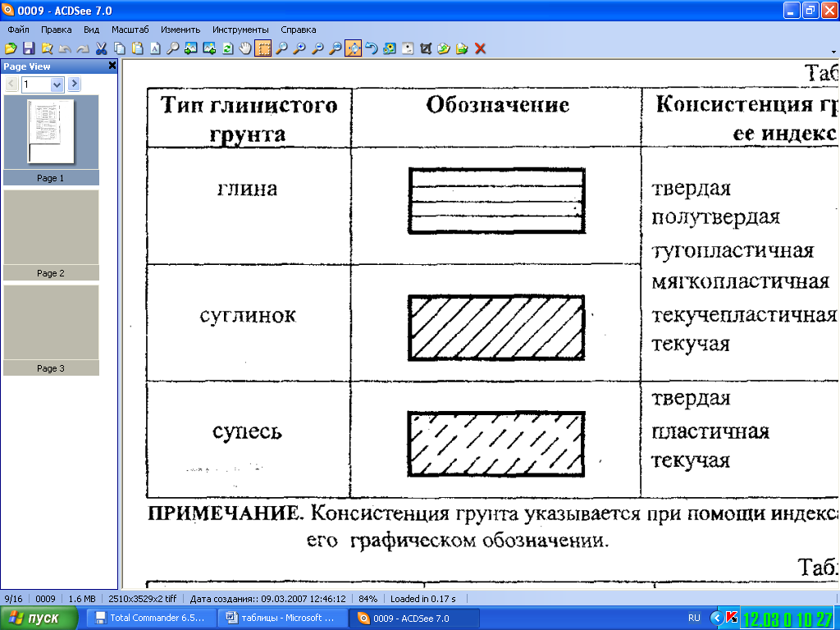The image size is (840, 630).
Task: Click the greyed Undo arrow icon
Action: tap(65, 48)
